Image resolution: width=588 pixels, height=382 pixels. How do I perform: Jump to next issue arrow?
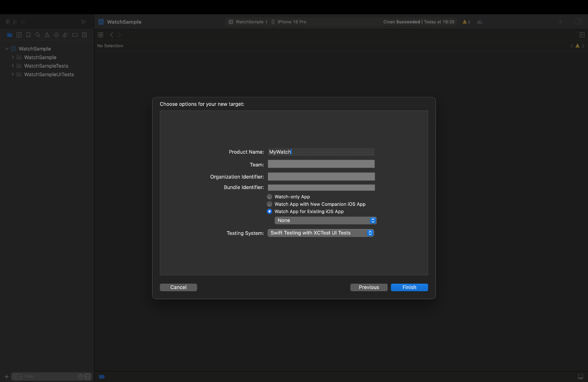tap(583, 46)
